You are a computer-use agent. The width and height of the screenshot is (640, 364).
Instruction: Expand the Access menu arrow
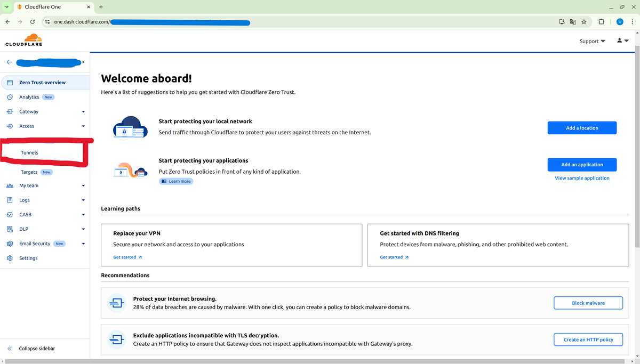pyautogui.click(x=83, y=126)
